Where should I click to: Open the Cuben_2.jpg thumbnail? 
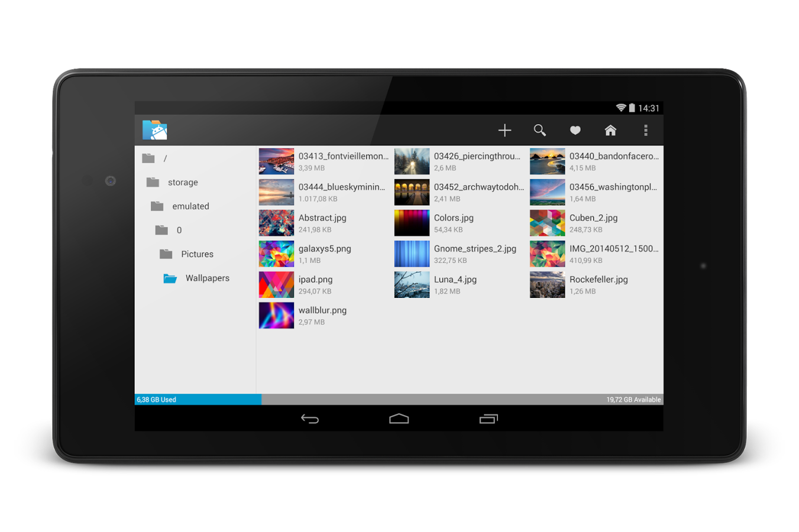(x=547, y=223)
